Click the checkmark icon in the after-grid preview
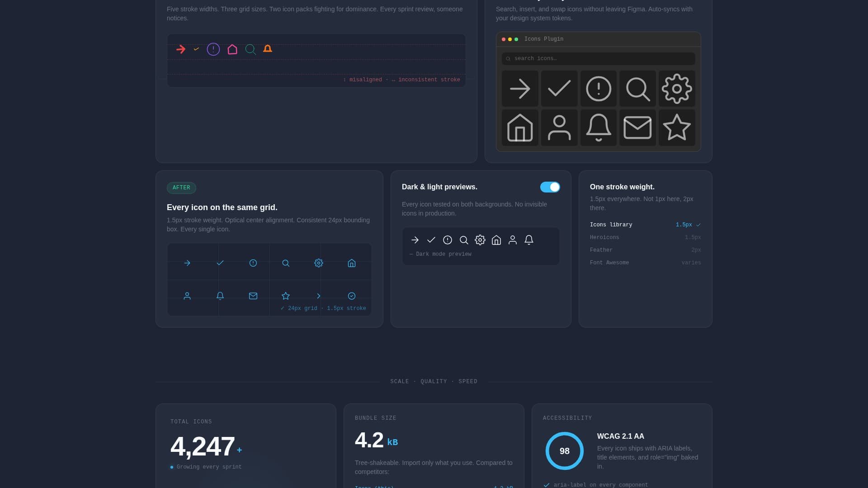 click(x=220, y=263)
